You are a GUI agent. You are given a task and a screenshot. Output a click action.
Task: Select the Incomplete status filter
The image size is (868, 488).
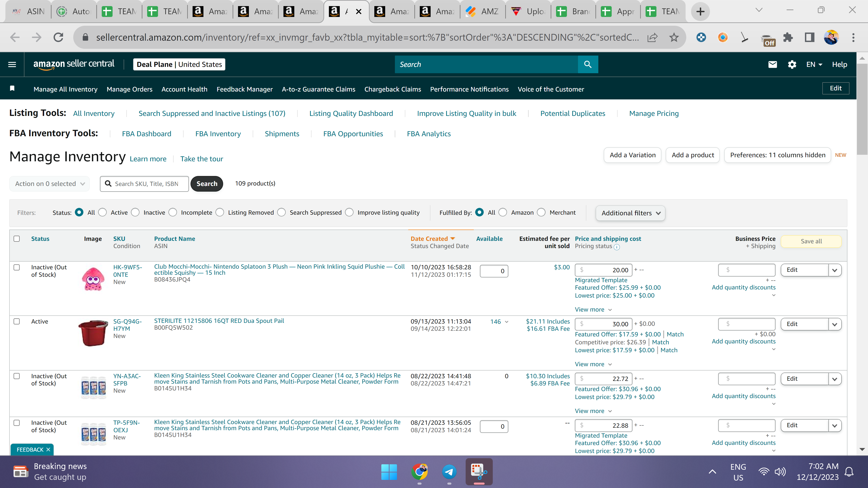tap(173, 213)
